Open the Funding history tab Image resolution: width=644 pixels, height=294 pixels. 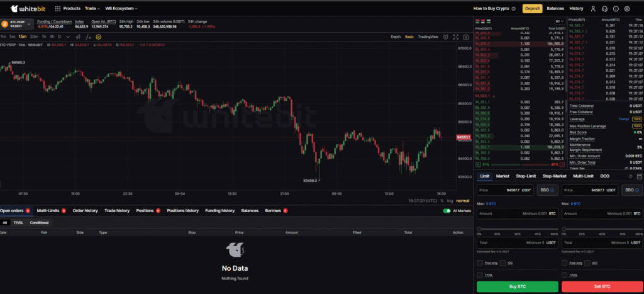(219, 210)
